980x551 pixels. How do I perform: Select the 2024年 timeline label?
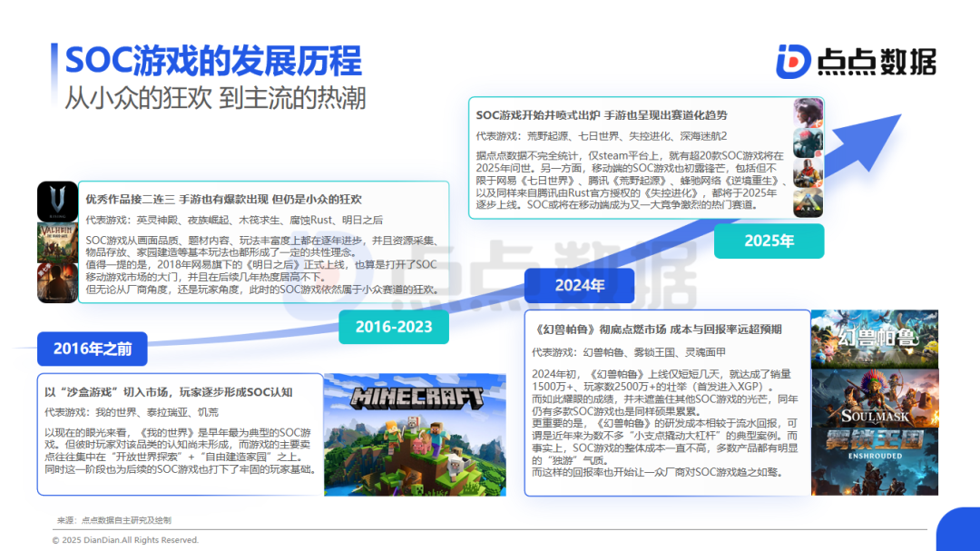pos(579,285)
